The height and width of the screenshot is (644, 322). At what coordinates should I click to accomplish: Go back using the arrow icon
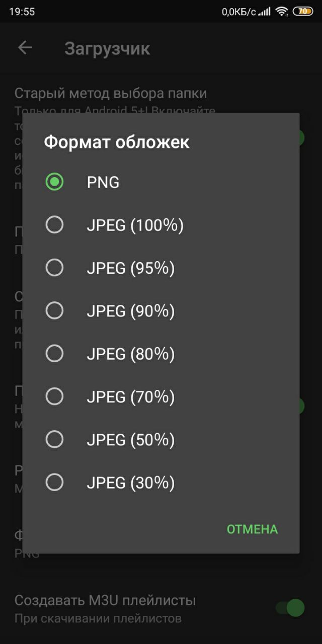point(25,48)
